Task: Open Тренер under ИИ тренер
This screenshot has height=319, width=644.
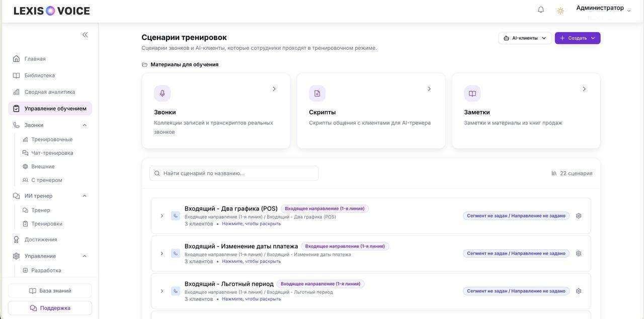Action: (x=41, y=210)
